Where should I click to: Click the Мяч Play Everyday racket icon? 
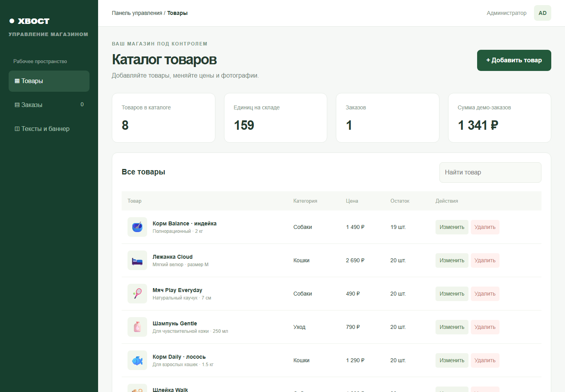(x=137, y=294)
